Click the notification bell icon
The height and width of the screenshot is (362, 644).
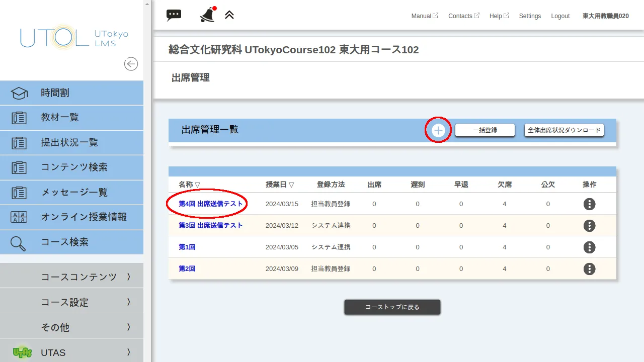tap(207, 15)
